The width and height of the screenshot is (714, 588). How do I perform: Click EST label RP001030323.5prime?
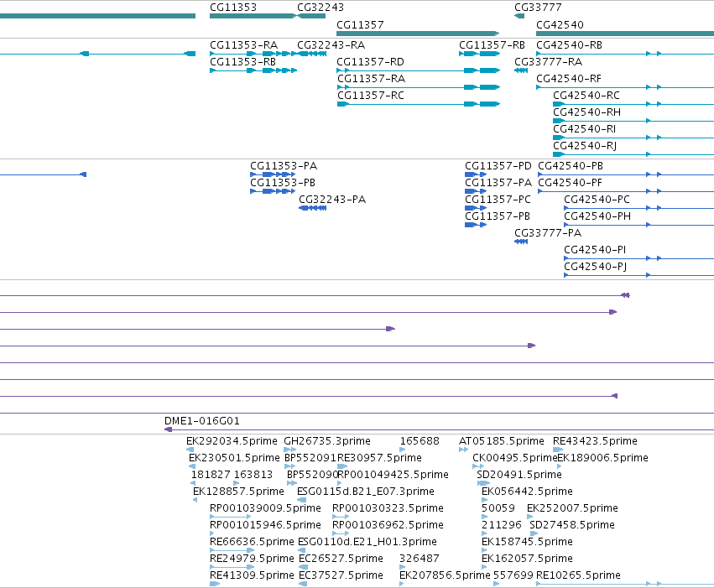388,509
